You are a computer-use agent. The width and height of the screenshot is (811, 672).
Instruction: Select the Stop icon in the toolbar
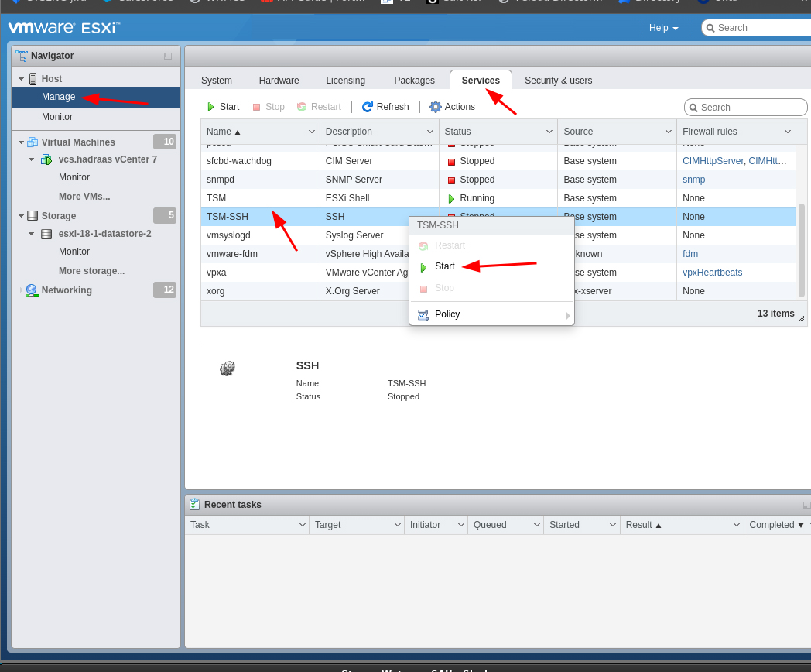coord(268,106)
